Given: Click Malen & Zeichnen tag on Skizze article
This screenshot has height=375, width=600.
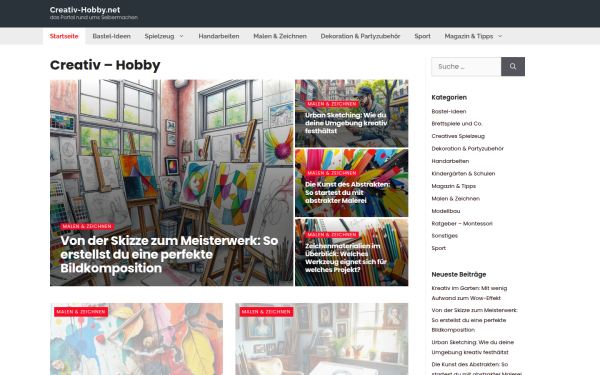Looking at the screenshot, I should click(87, 226).
